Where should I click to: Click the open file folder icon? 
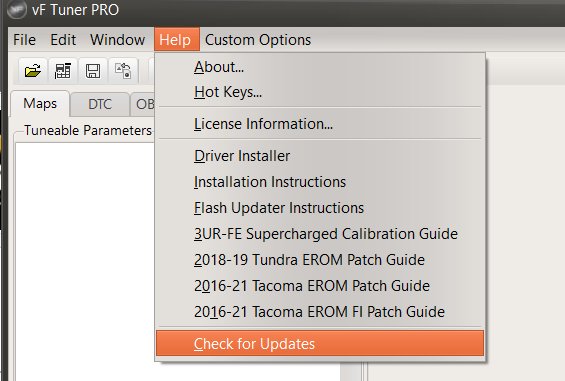click(x=33, y=71)
